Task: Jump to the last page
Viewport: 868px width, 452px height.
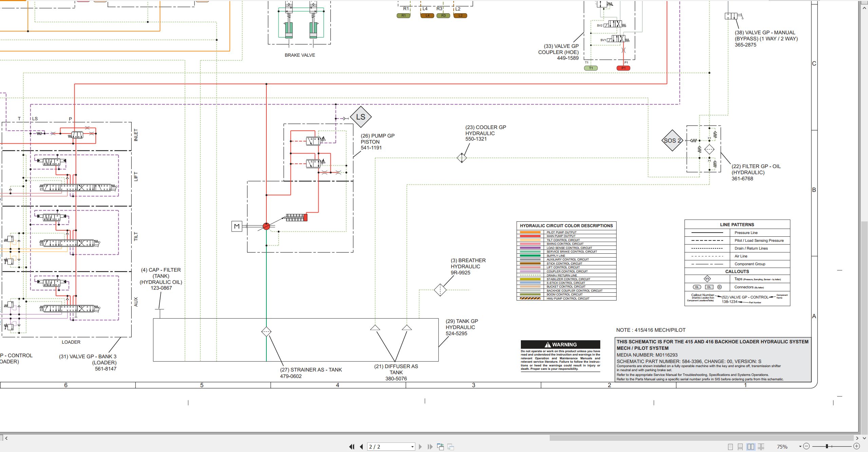Action: [430, 447]
